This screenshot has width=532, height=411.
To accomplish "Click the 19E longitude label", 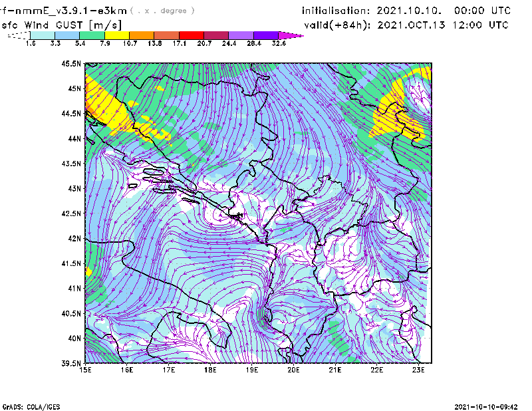I will [252, 370].
